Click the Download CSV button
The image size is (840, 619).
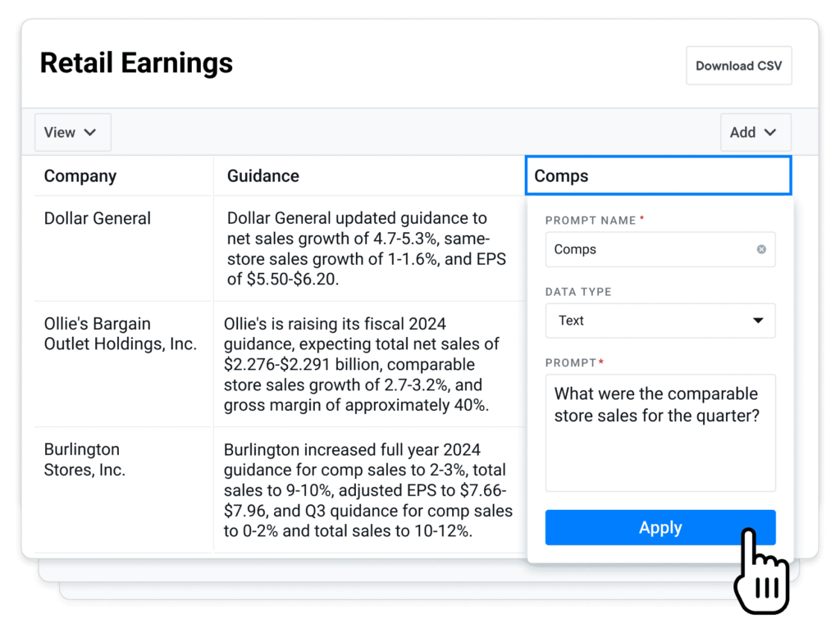coord(738,65)
